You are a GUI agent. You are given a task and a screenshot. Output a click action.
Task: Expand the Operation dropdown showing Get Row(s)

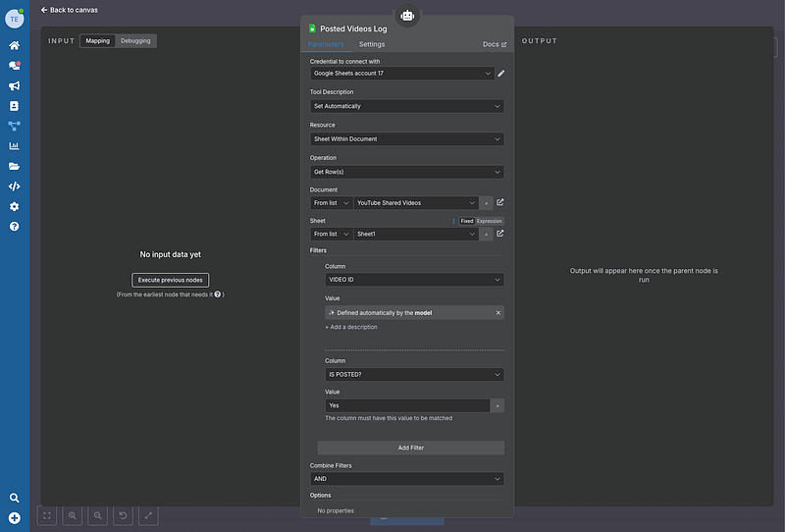406,172
